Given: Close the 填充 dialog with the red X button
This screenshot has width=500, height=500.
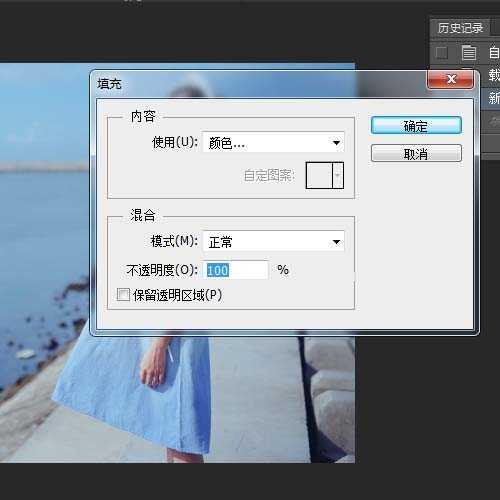Looking at the screenshot, I should [x=451, y=79].
